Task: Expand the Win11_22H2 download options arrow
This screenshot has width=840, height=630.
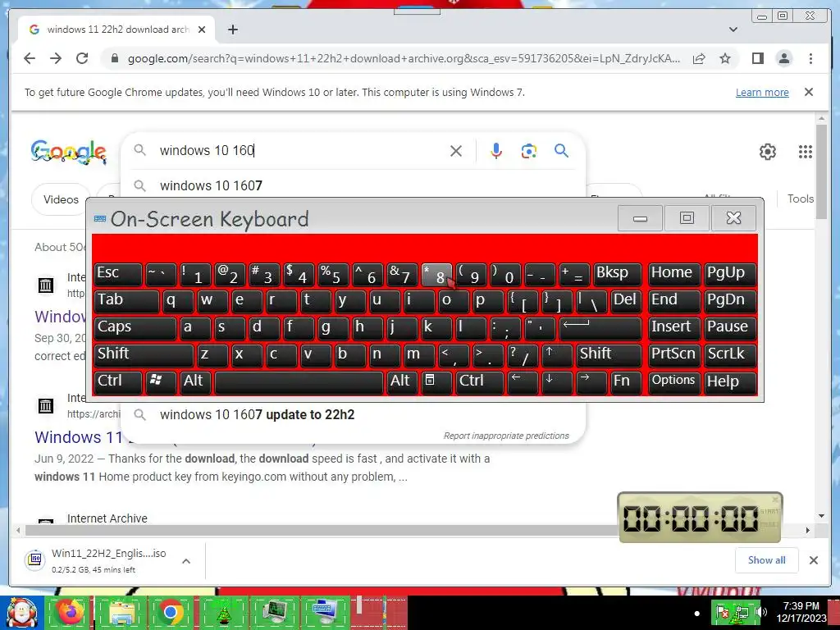Action: point(186,561)
